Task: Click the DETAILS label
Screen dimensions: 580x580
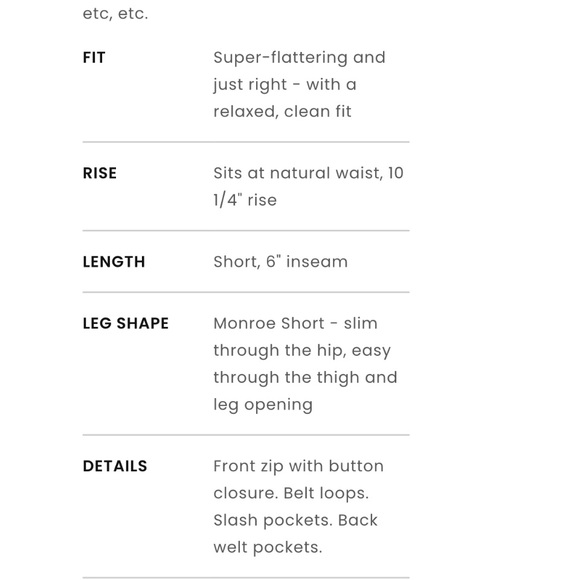Action: coord(115,466)
